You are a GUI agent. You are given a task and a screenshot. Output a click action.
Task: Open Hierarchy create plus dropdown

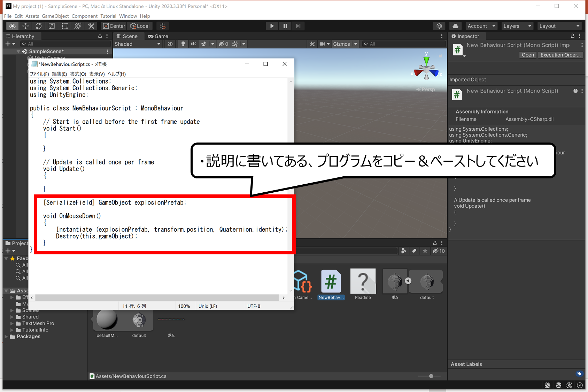(x=10, y=44)
